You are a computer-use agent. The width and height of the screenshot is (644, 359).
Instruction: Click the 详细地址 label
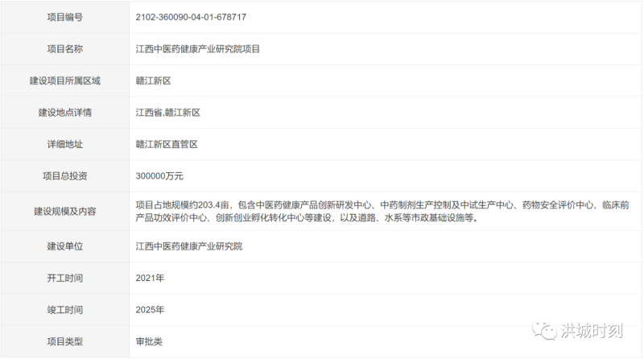(x=65, y=144)
